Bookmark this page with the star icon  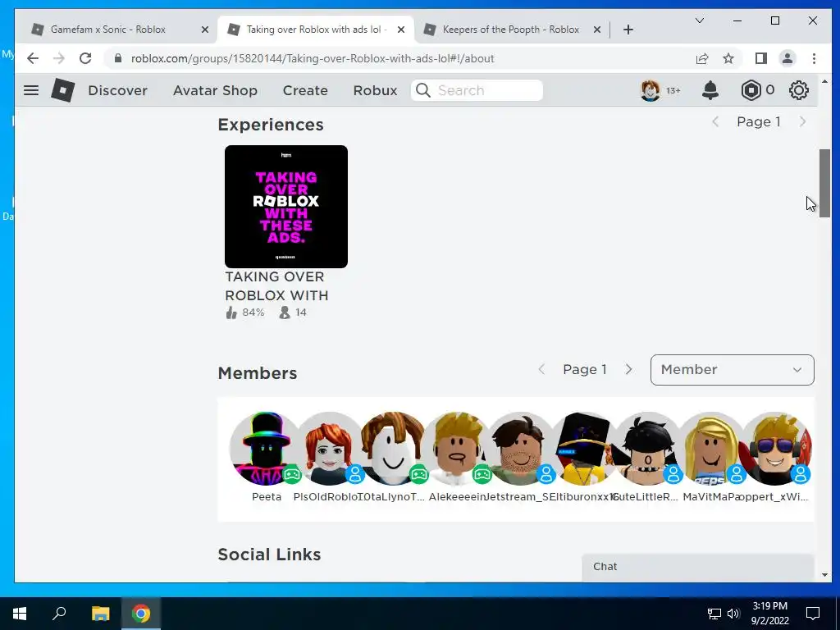tap(728, 58)
